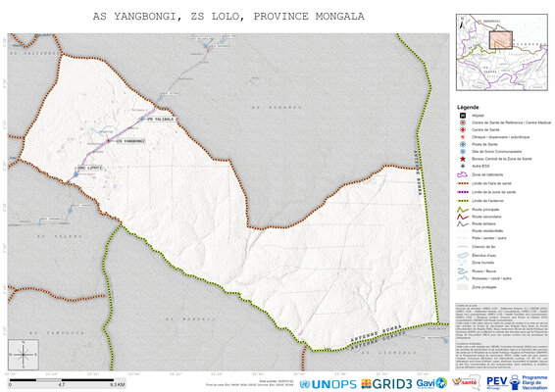Screen dimensions: 555x392
Task: Click the AS YALEKO area label
Action: click(x=60, y=236)
